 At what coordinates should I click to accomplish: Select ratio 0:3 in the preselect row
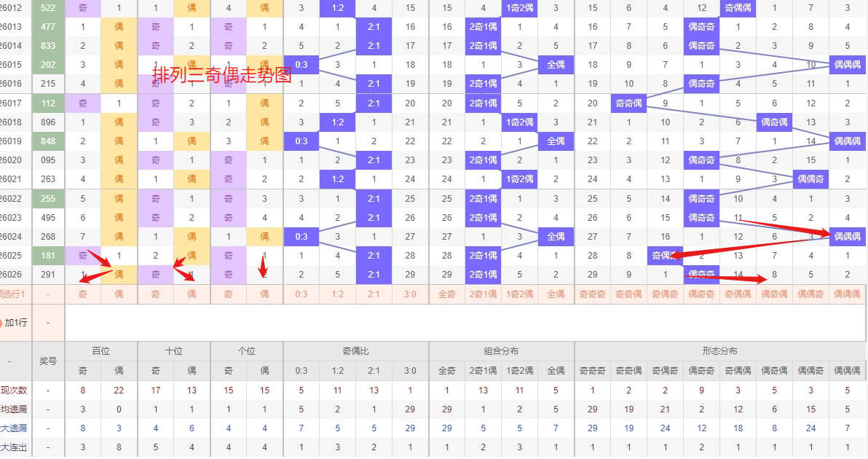pyautogui.click(x=301, y=294)
